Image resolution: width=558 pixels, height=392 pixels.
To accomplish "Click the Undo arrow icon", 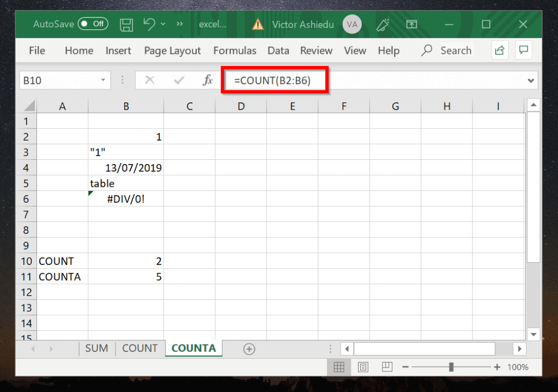I will tap(149, 24).
